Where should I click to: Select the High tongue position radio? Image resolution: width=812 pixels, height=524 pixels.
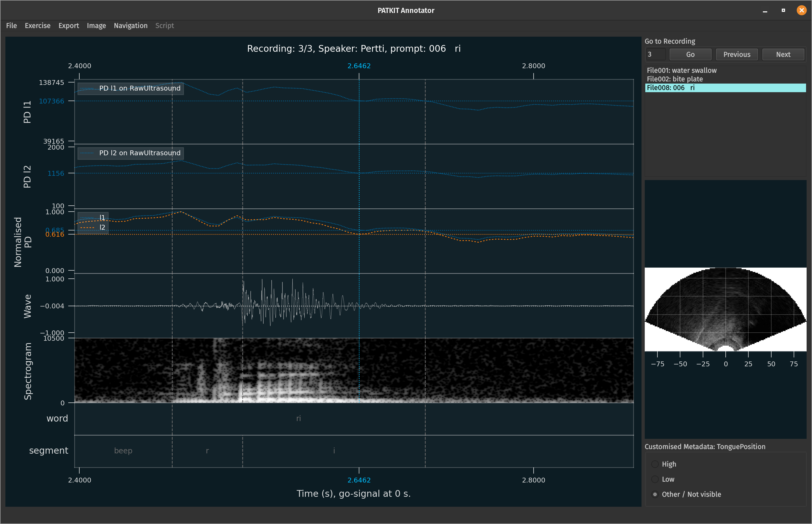655,464
